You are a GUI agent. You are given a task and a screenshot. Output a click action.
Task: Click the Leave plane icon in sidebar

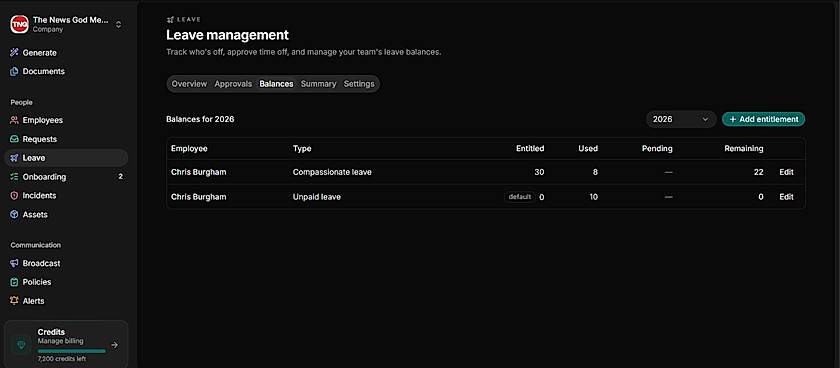pos(14,157)
